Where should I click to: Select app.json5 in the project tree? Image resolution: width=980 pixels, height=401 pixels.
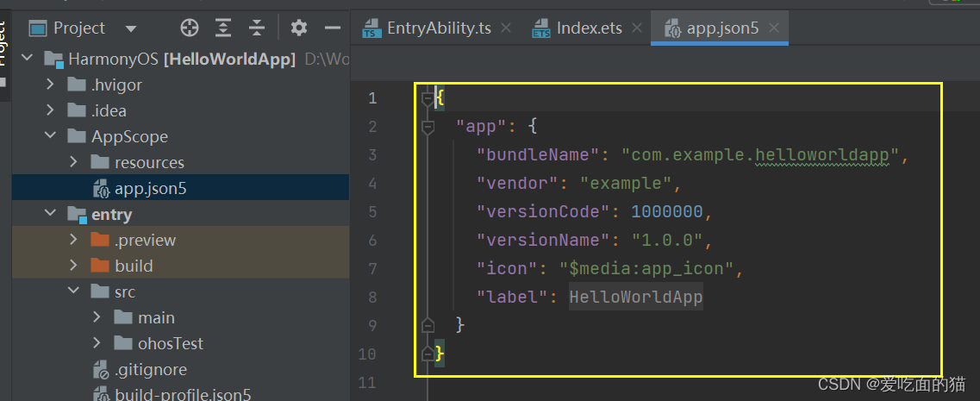point(181,188)
